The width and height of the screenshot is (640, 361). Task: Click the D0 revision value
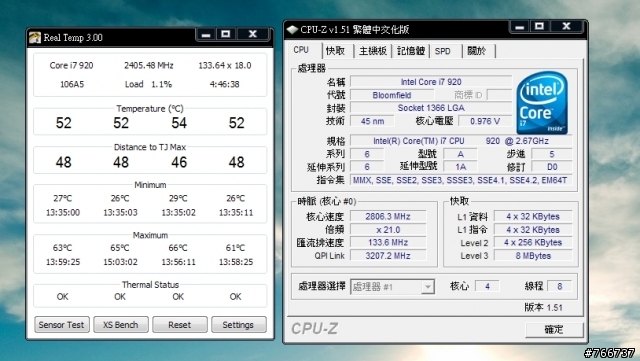[x=552, y=167]
